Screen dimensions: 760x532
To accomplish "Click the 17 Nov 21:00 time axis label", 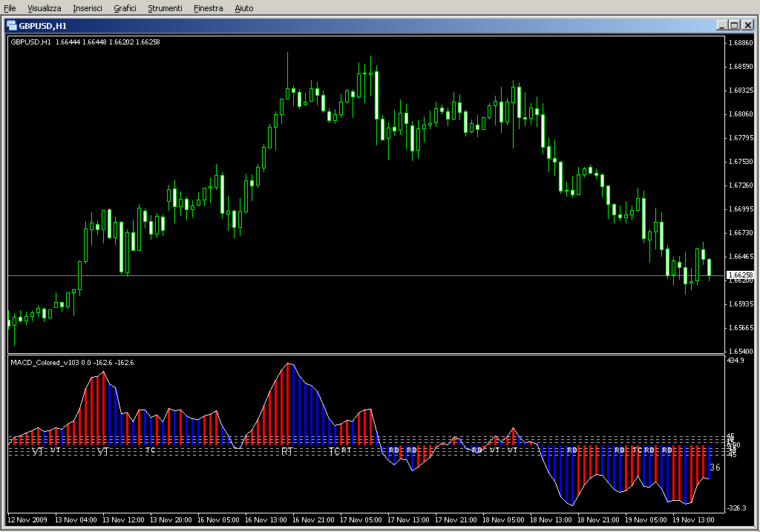I will coord(456,520).
